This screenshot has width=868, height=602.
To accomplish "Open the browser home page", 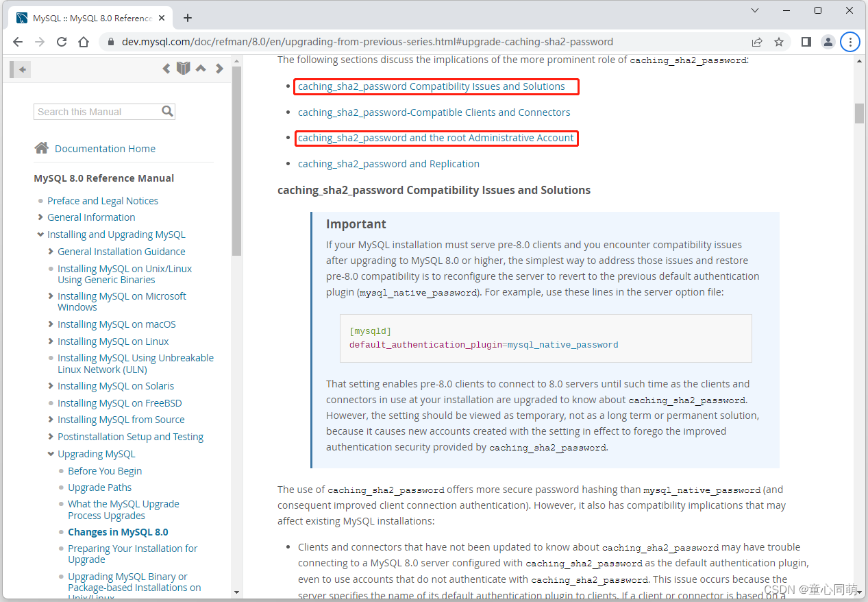I will (84, 42).
